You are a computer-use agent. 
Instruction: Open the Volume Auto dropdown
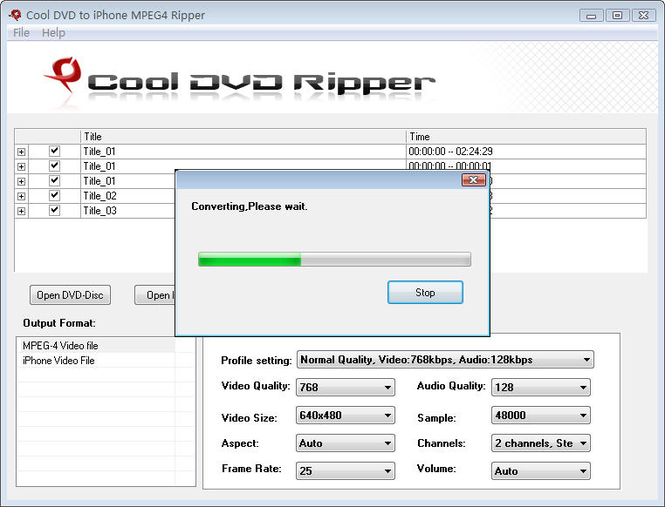541,471
